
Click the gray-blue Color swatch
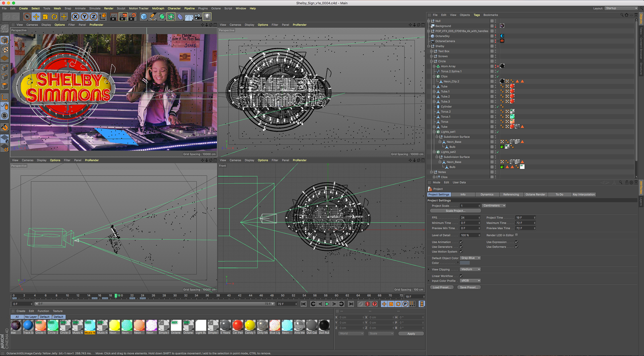465,263
